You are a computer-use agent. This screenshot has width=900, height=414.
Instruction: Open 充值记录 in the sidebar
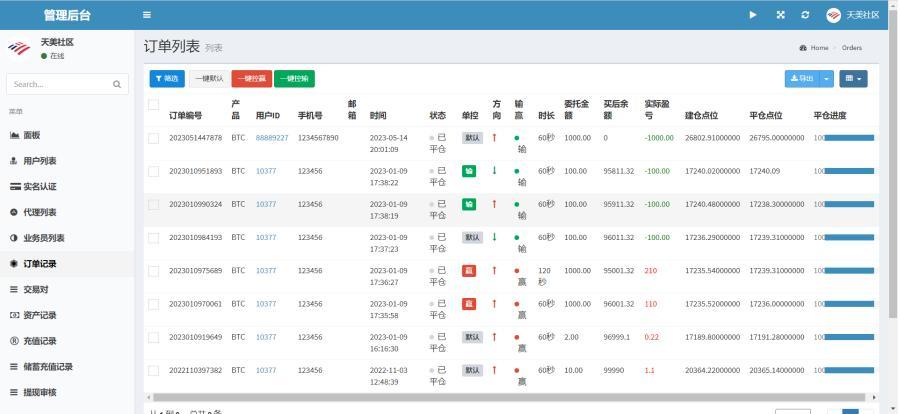[x=40, y=341]
